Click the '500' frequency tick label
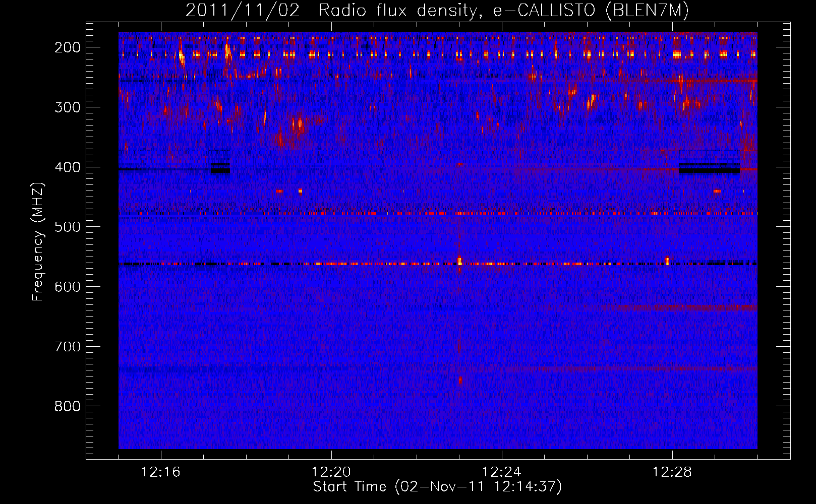 coord(68,227)
